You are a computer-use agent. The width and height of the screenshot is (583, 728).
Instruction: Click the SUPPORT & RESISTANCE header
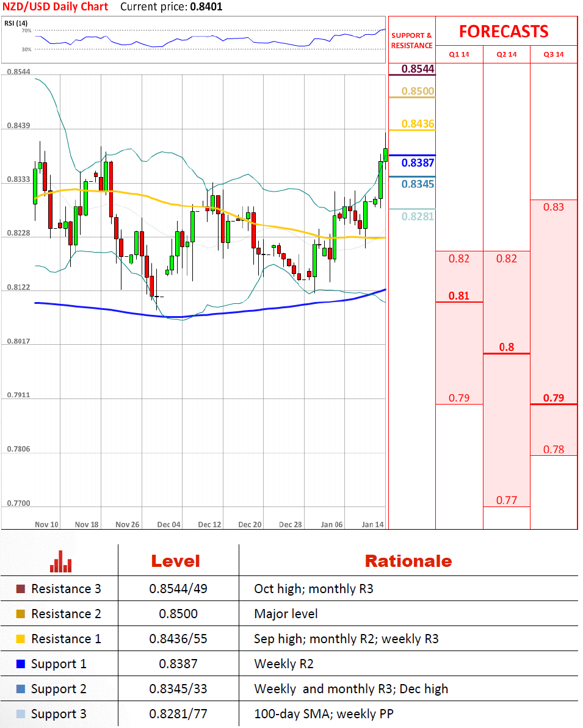click(411, 40)
